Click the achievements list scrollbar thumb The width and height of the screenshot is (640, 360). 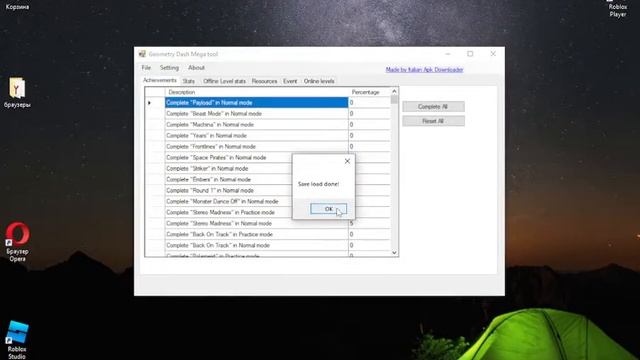click(394, 99)
